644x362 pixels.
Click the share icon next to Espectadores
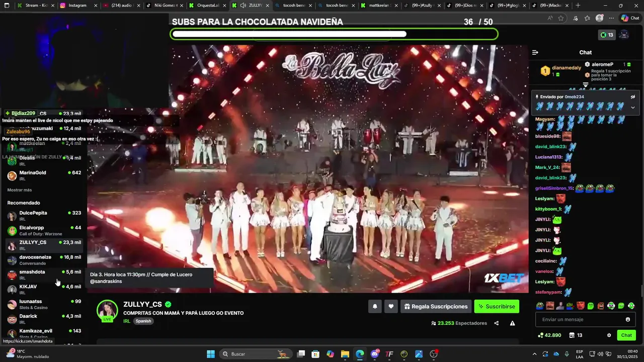497,323
